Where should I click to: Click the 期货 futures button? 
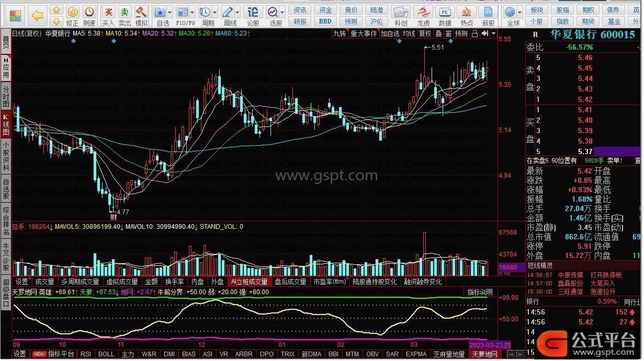pyautogui.click(x=589, y=21)
